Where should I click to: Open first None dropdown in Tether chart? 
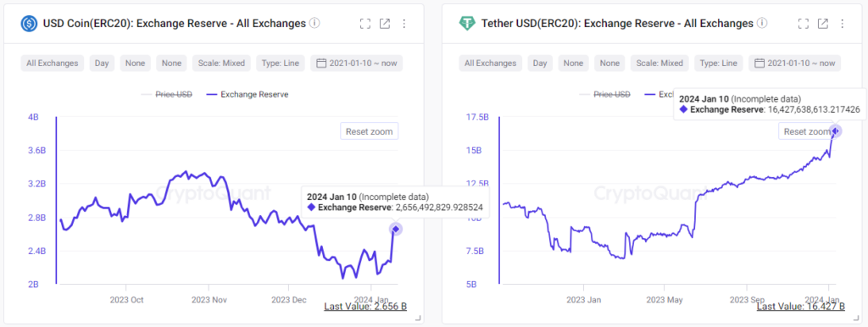[574, 63]
